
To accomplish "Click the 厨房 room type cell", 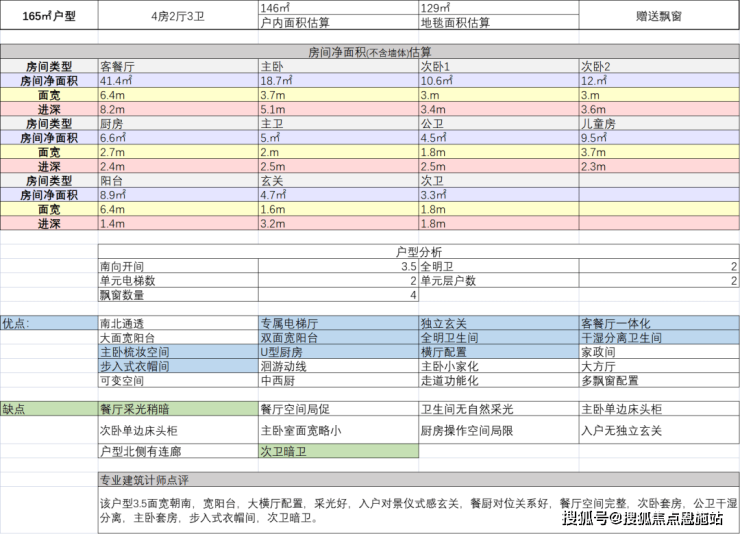I will 177,123.
